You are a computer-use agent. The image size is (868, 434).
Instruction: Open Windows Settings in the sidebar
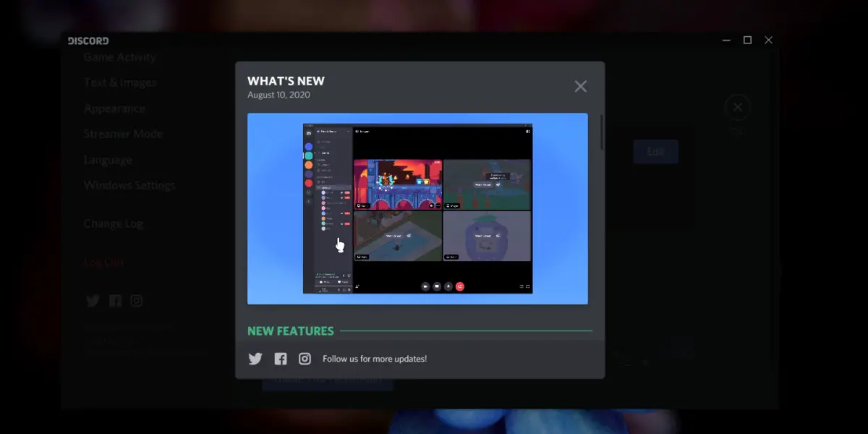coord(129,185)
